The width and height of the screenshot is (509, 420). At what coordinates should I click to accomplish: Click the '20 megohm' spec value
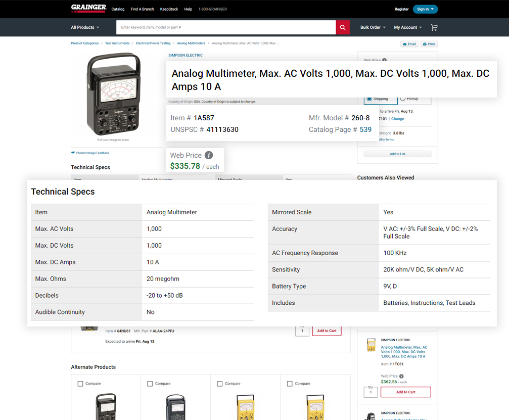(x=163, y=279)
